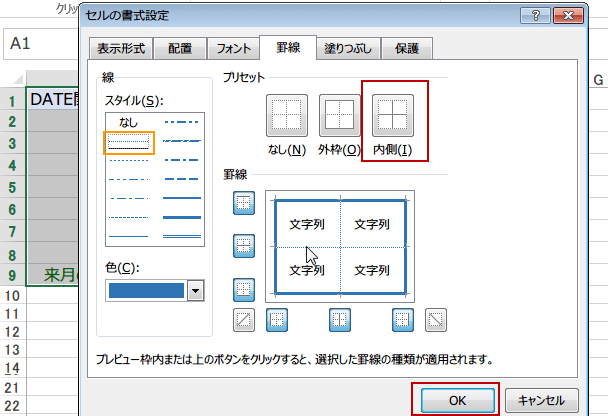Choose the thin dash-dot-dot line style
The image size is (608, 416).
point(128,180)
